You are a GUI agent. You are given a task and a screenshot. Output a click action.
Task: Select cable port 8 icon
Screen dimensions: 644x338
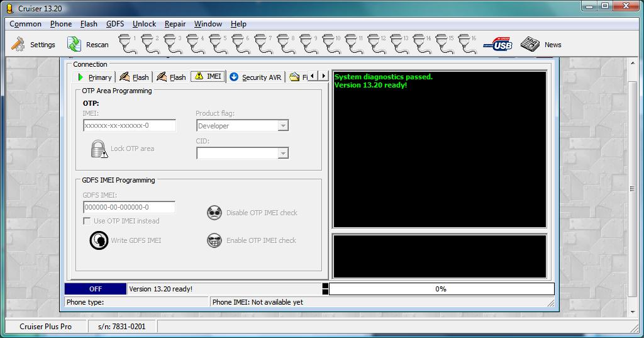(285, 44)
